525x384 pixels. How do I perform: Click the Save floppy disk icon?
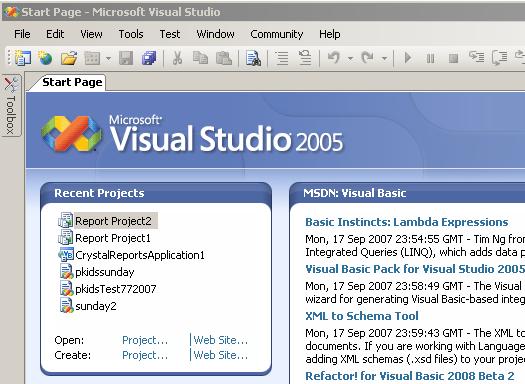click(x=126, y=58)
